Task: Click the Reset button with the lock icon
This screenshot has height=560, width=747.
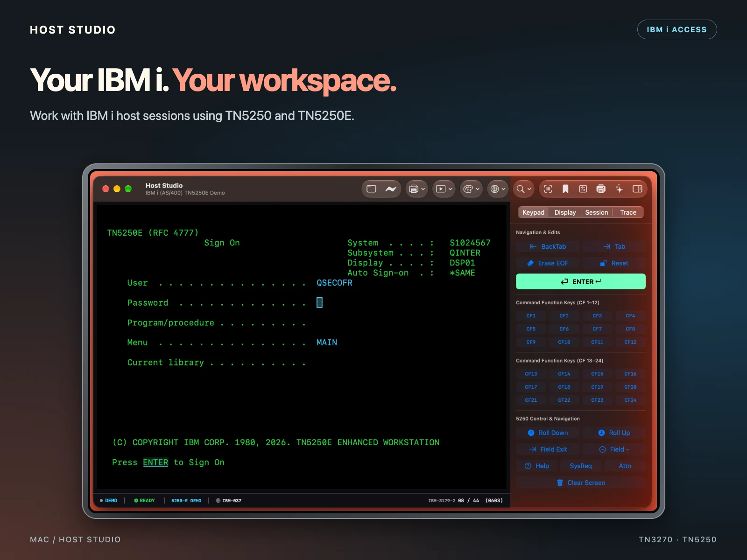Action: pos(614,263)
